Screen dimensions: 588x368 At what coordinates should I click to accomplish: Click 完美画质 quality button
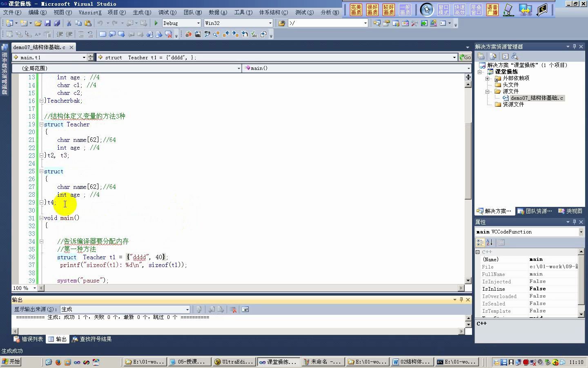[x=356, y=10]
